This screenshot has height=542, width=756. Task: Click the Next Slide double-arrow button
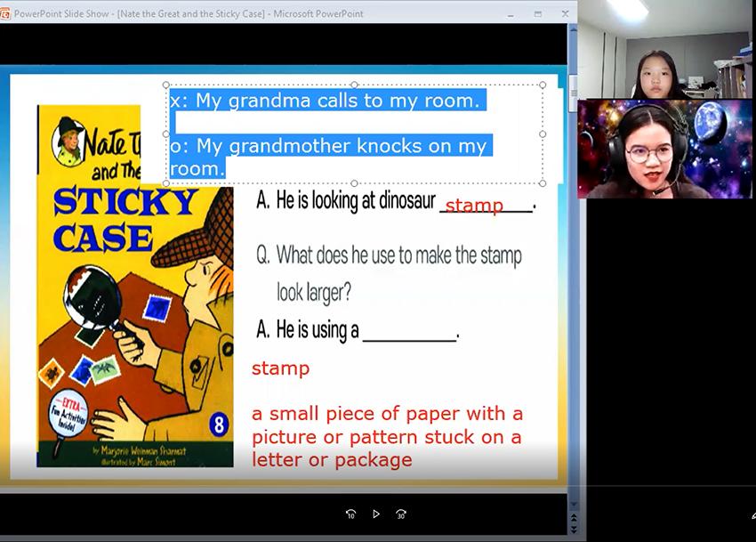[573, 529]
